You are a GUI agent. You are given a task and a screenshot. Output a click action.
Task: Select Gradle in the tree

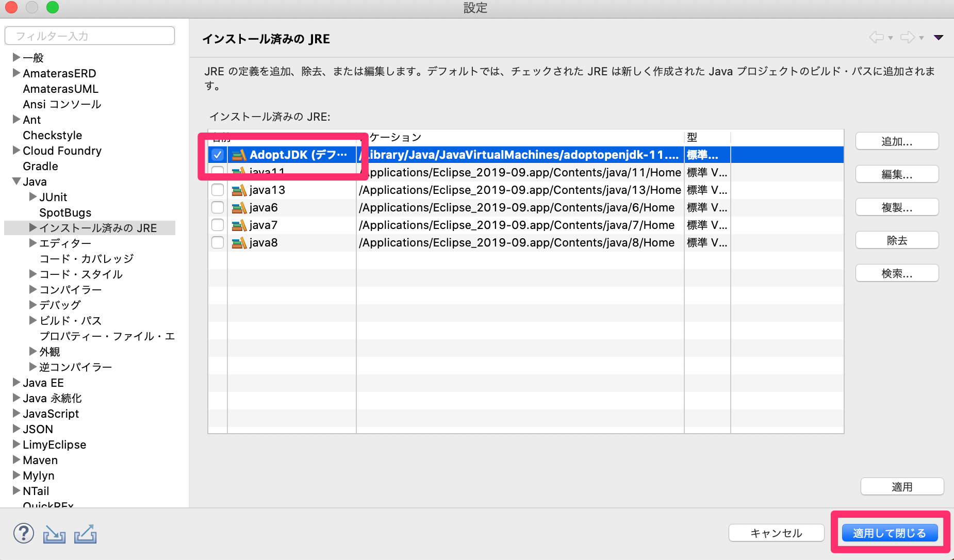tap(40, 166)
